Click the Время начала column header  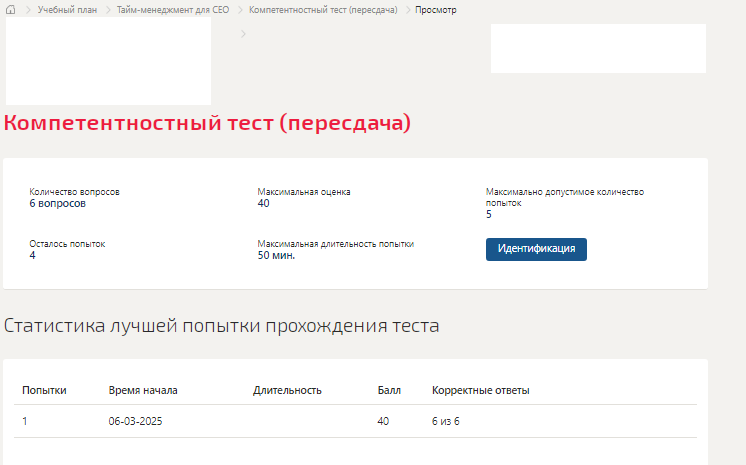point(143,390)
